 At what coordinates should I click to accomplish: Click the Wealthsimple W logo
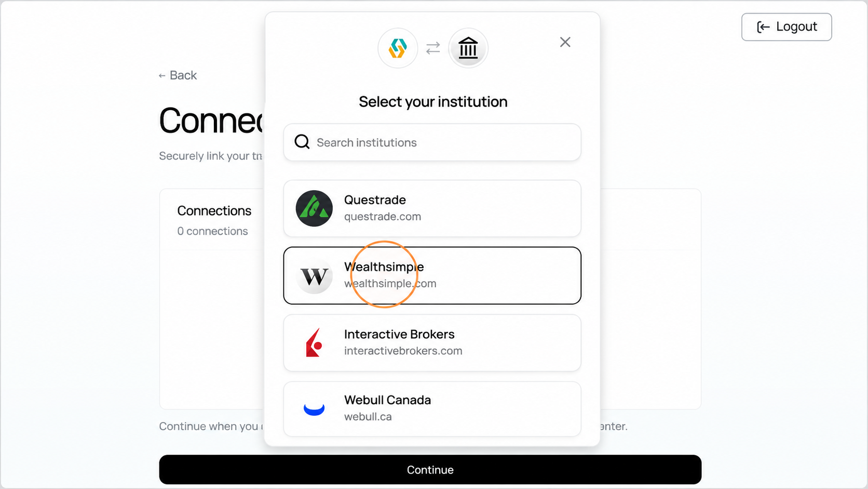(x=314, y=276)
